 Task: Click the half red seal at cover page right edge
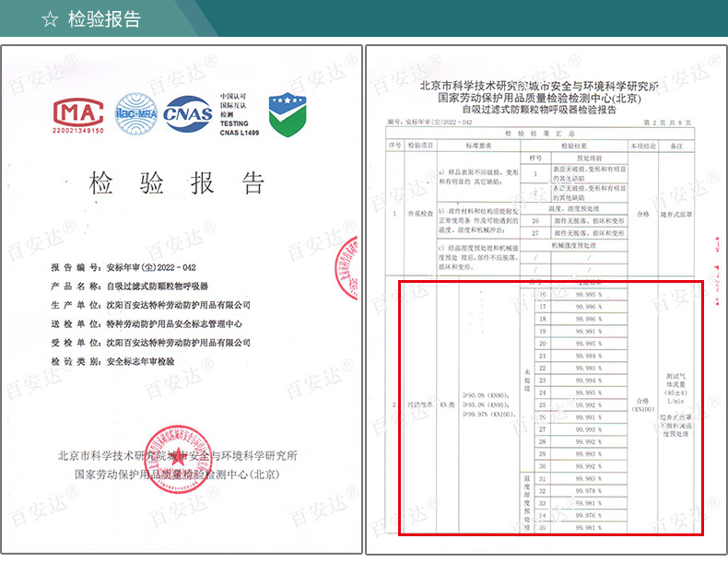(x=346, y=268)
